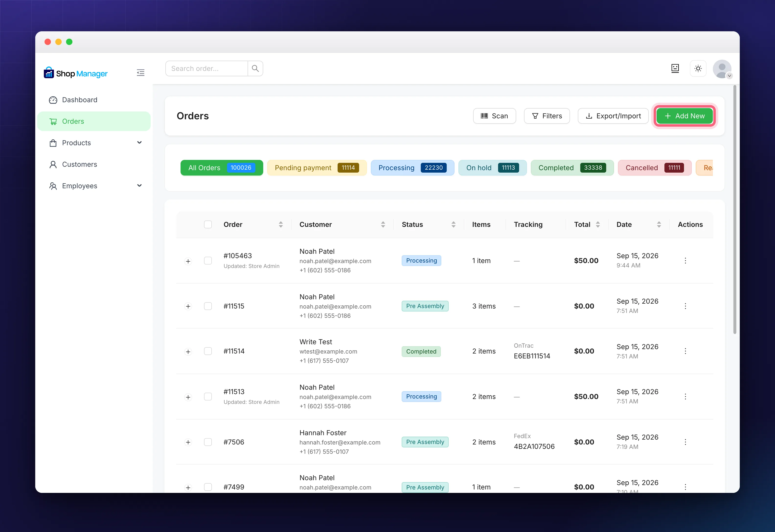775x532 pixels.
Task: Sort by Status column arrows
Action: [x=454, y=224]
